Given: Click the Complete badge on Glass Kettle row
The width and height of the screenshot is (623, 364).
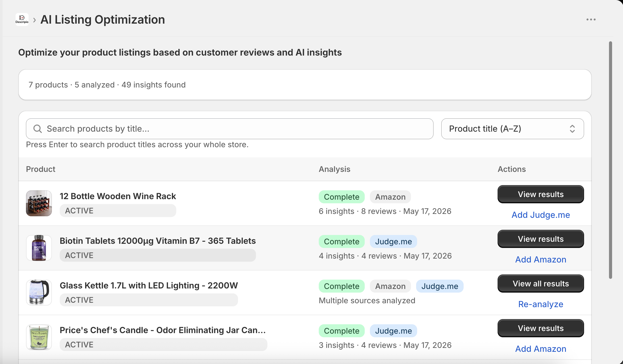Looking at the screenshot, I should coord(342,286).
